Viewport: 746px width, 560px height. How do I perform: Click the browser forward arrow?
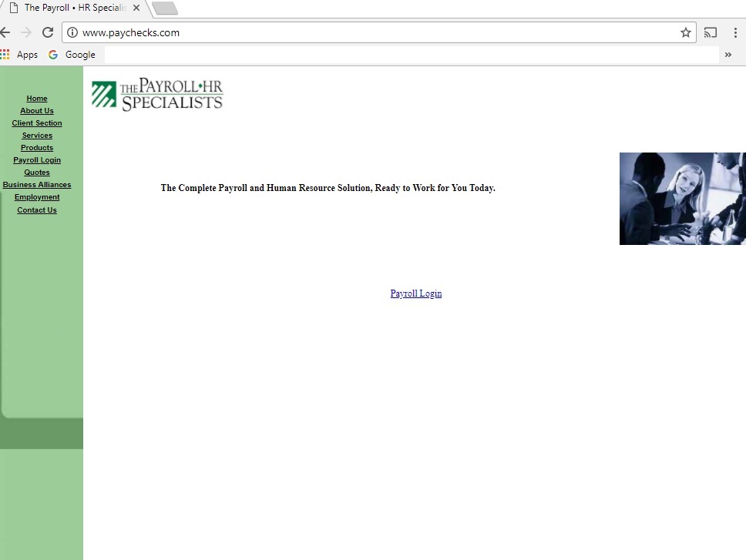[x=26, y=32]
